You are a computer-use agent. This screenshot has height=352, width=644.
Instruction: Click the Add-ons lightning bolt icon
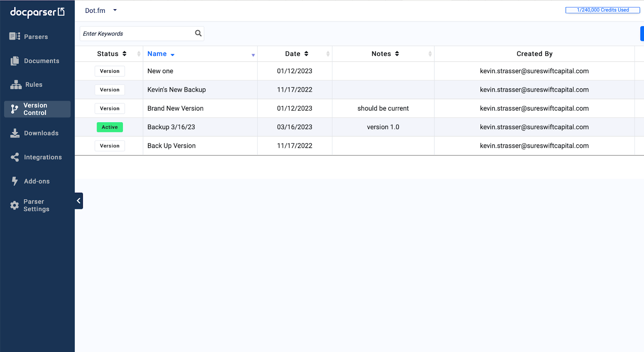[15, 181]
